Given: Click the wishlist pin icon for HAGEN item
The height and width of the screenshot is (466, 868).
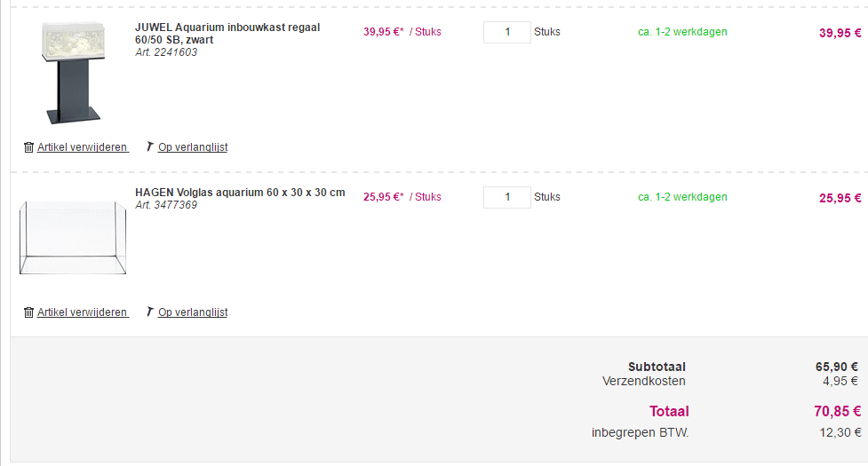Looking at the screenshot, I should [149, 312].
